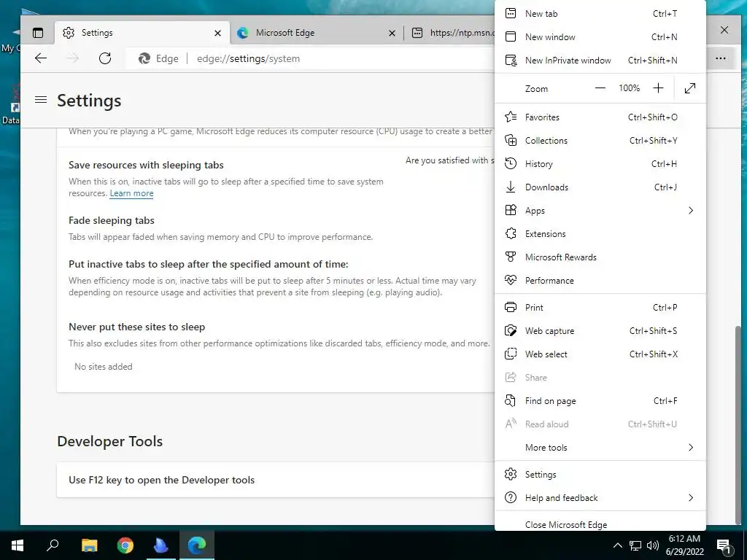Open Favorites from the menu
Image resolution: width=747 pixels, height=560 pixels.
click(600, 117)
